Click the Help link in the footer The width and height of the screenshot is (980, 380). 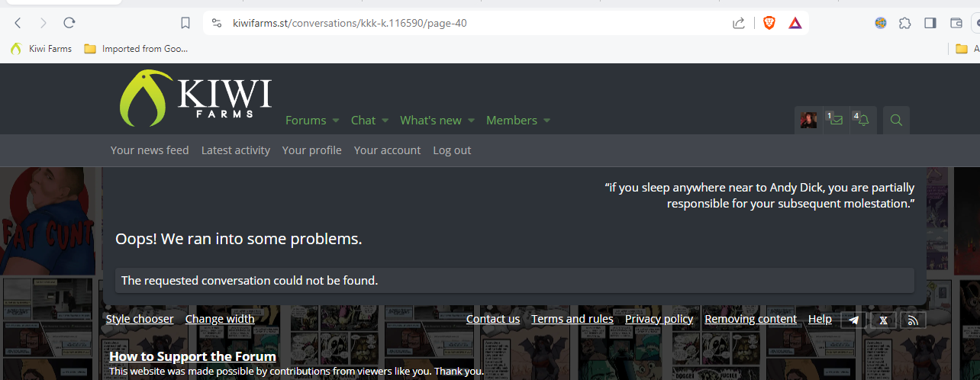pos(820,319)
